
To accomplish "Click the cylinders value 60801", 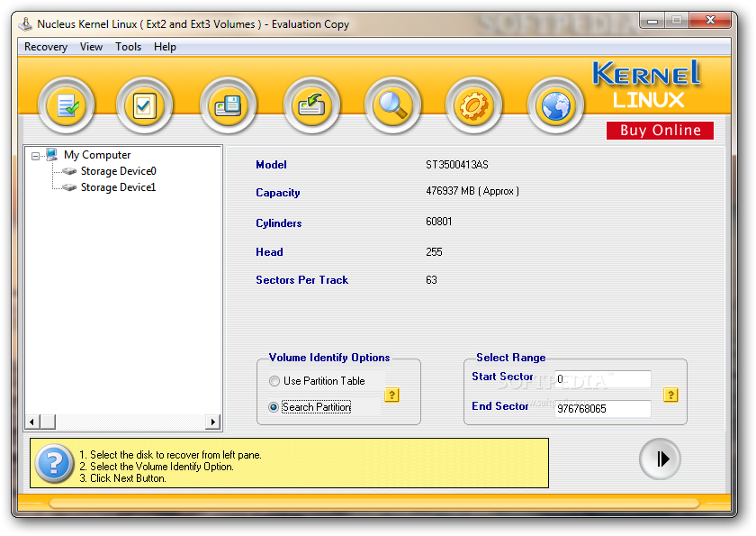I will pyautogui.click(x=439, y=222).
